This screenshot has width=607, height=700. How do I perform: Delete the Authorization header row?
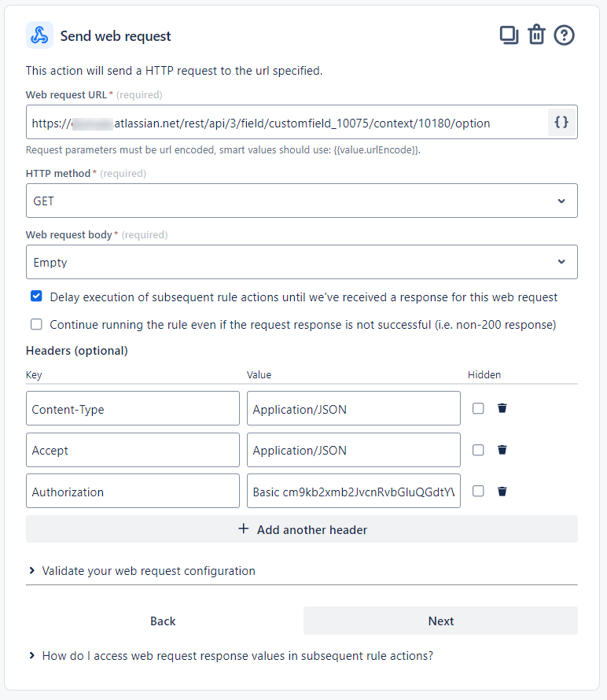click(502, 491)
